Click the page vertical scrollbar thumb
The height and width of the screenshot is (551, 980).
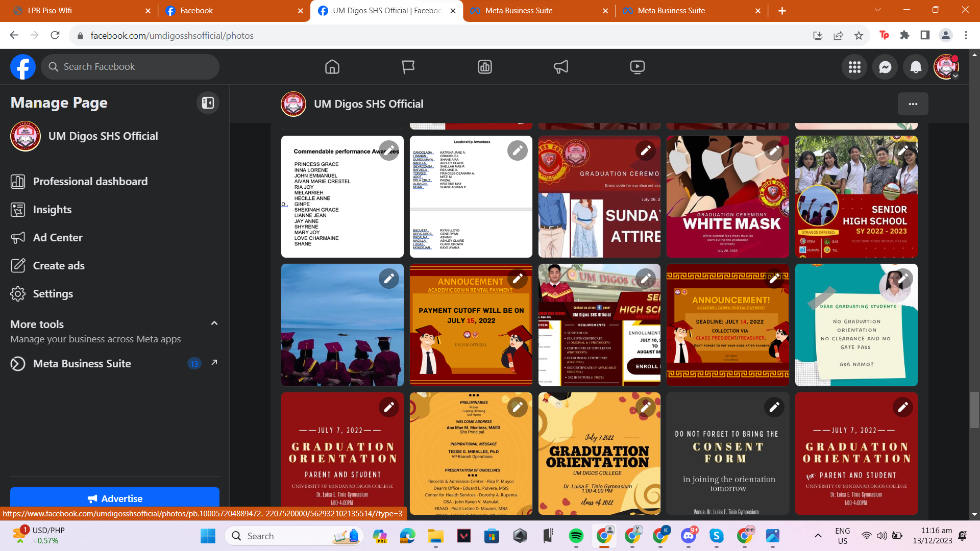(x=975, y=410)
